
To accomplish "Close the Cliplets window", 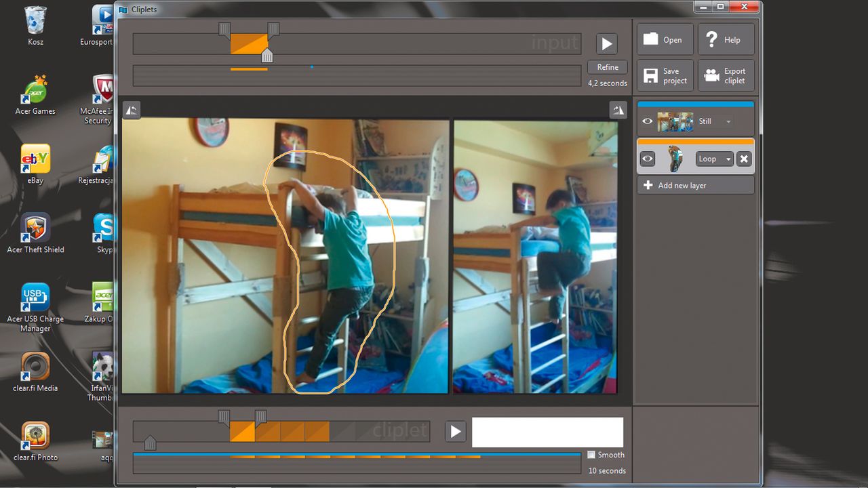I will pyautogui.click(x=745, y=6).
